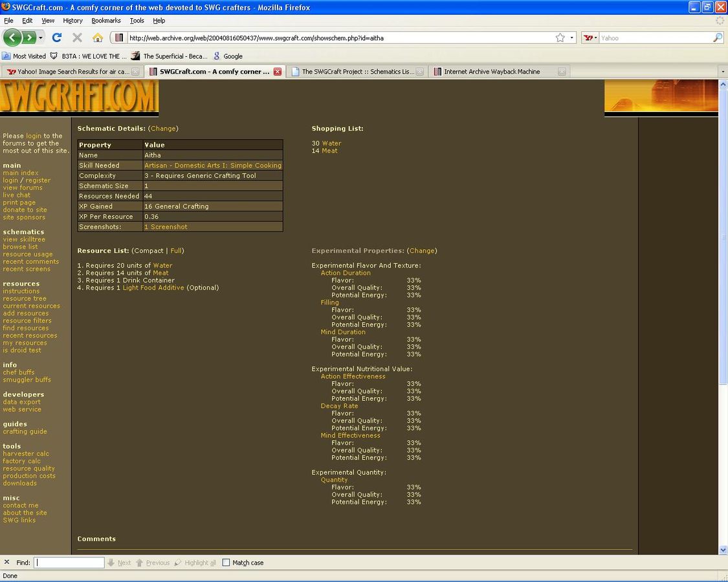Close the find bar with the X icon
The height and width of the screenshot is (582, 728).
[6, 563]
